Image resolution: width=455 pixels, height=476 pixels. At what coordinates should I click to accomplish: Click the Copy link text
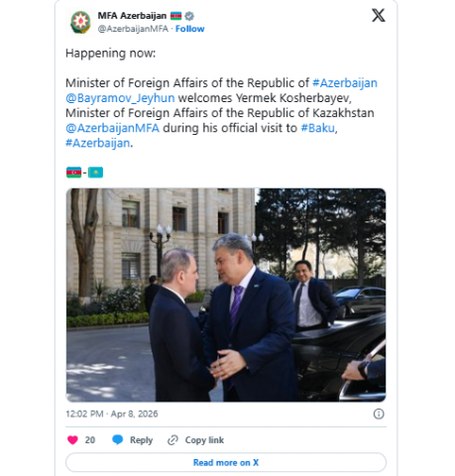[204, 440]
